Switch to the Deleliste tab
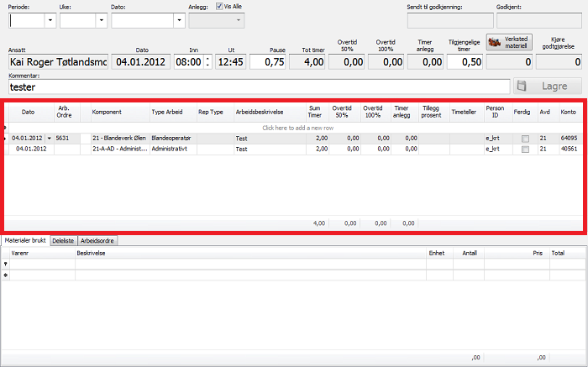Screen dimensions: 588x367 pyautogui.click(x=63, y=241)
